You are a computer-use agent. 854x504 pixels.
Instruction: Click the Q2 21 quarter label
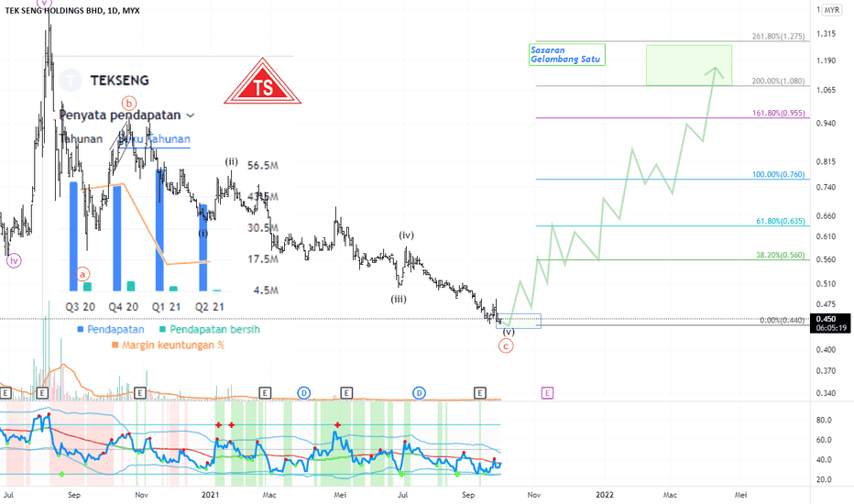210,307
